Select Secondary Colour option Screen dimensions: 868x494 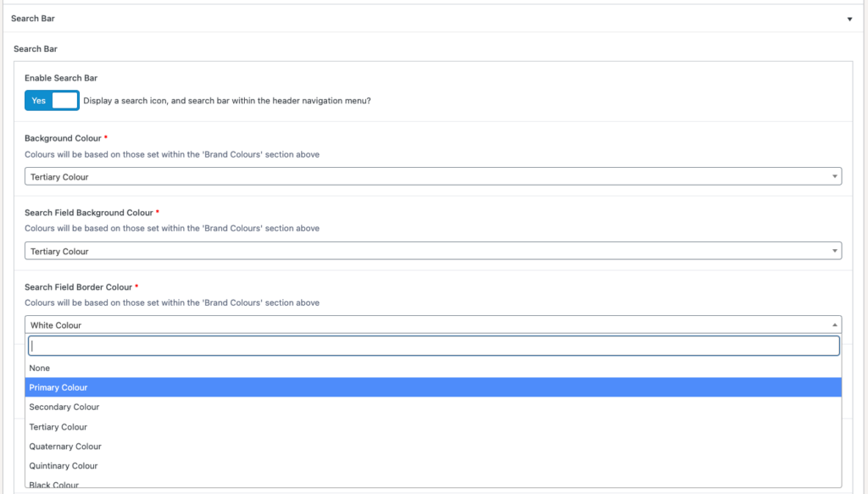point(64,408)
